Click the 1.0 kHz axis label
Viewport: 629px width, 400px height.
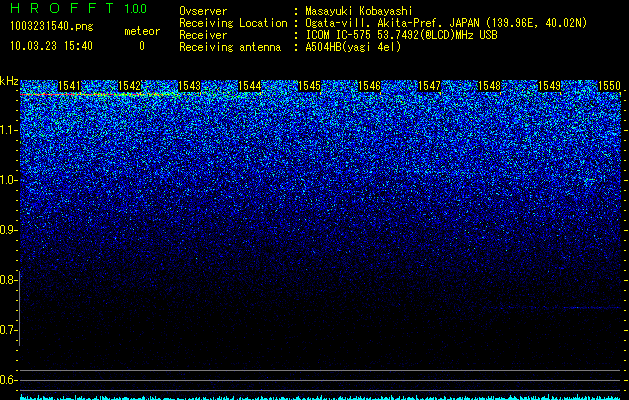(8, 180)
